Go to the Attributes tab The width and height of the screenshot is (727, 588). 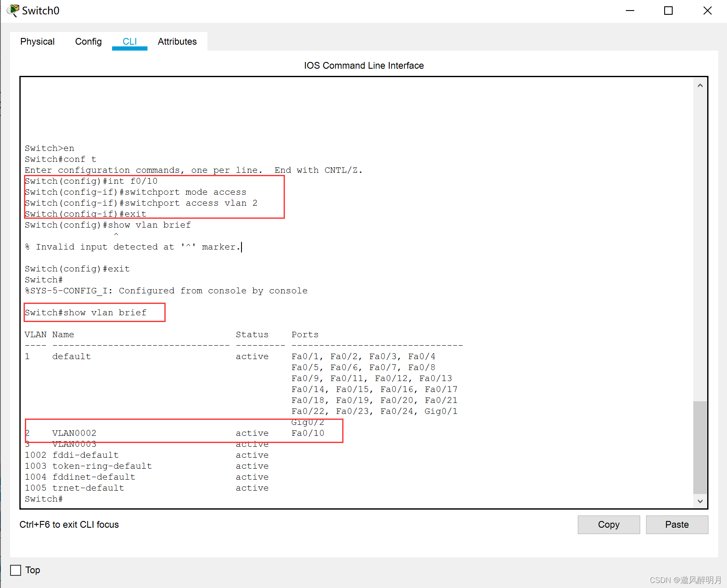177,41
